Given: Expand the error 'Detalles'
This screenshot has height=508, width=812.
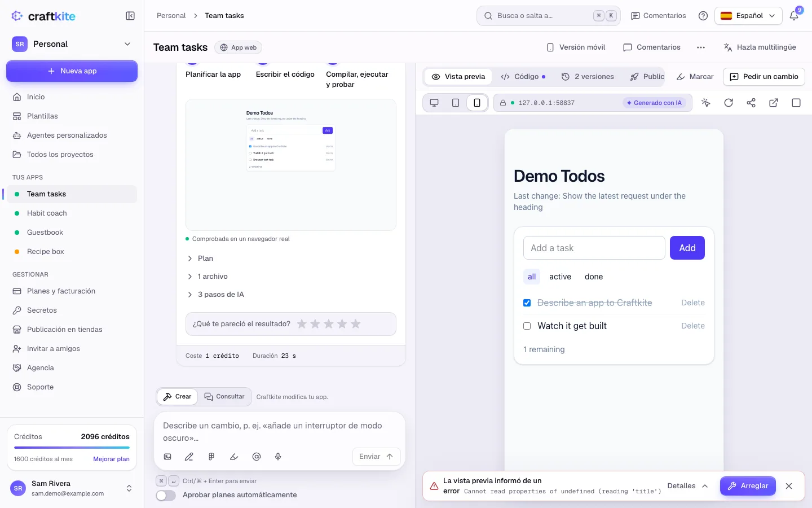Looking at the screenshot, I should pos(687,486).
